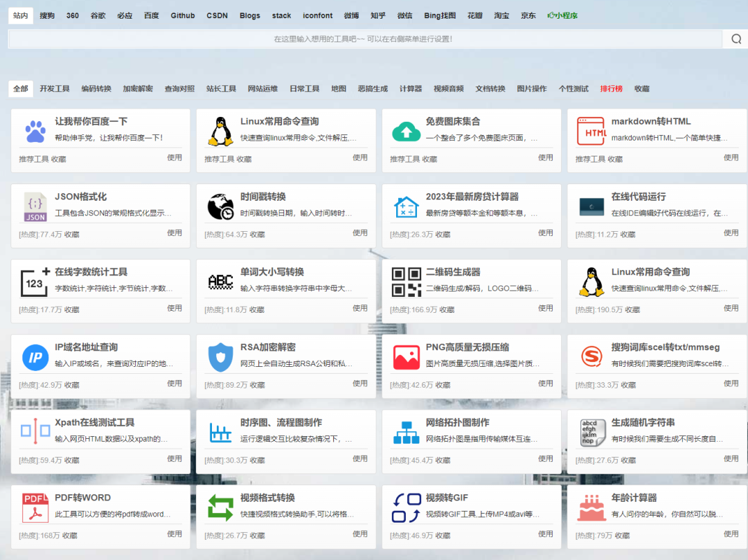Click 使用 on the 时间戳转换 card
Screen dimensions: 748x560
tap(360, 233)
